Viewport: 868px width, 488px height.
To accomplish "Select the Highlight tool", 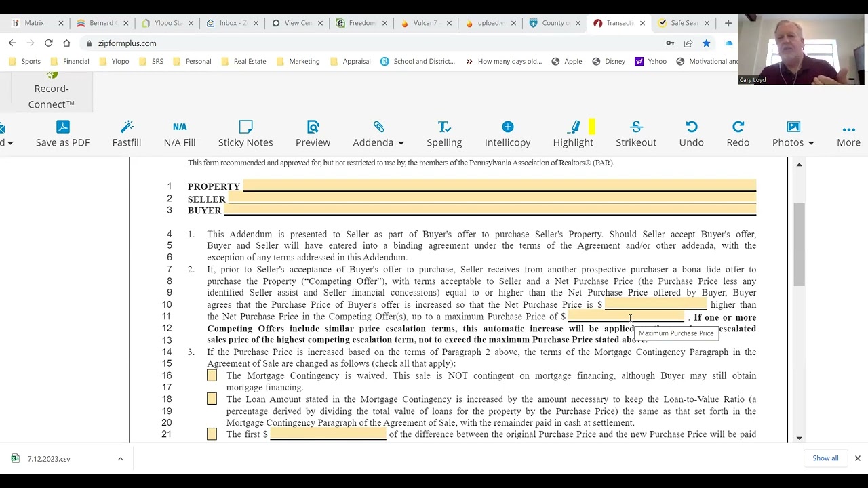I will coord(573,134).
